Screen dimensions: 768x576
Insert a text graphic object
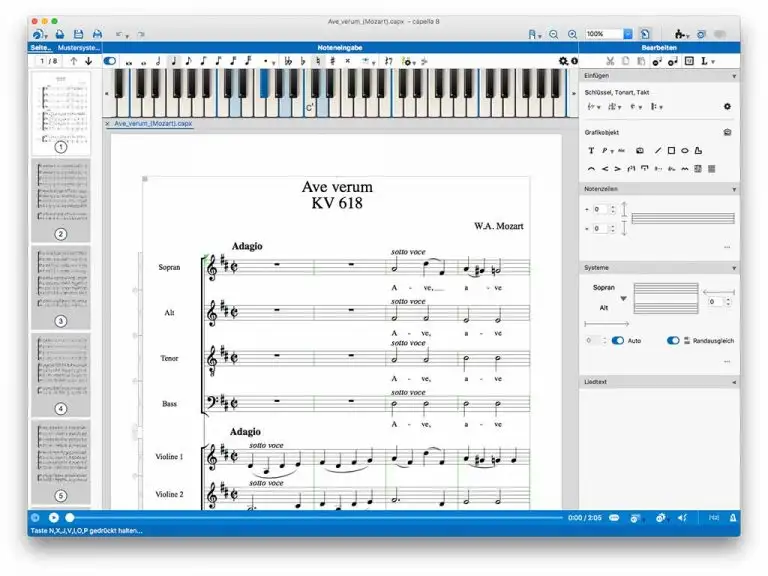[591, 150]
